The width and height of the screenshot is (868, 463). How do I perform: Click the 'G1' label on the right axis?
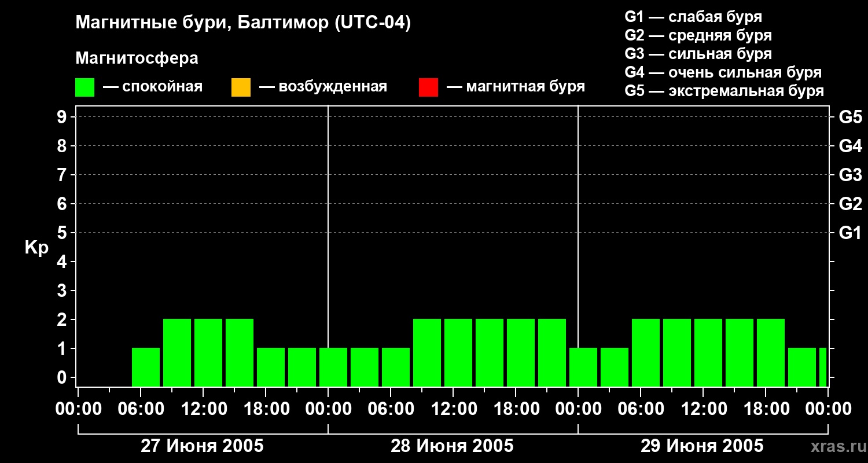coord(850,233)
